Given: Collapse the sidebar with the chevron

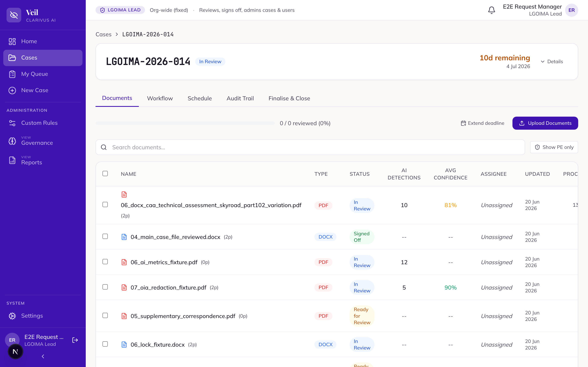Looking at the screenshot, I should pyautogui.click(x=43, y=356).
